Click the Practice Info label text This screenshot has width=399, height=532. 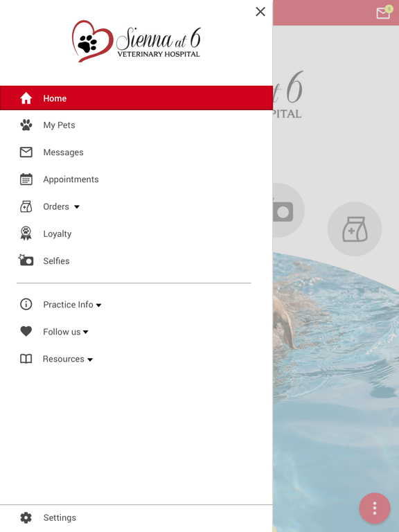pyautogui.click(x=68, y=304)
